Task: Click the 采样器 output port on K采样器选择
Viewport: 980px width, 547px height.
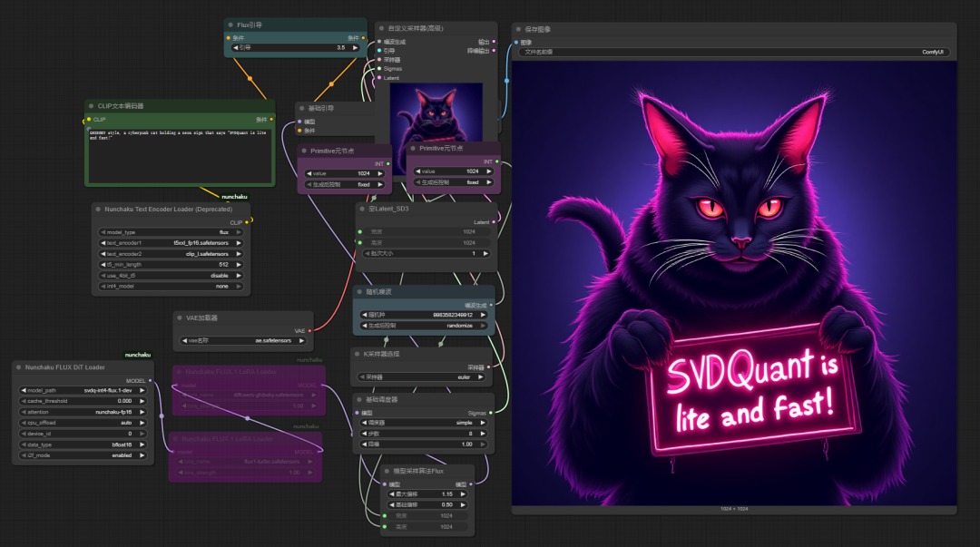Action: [488, 367]
